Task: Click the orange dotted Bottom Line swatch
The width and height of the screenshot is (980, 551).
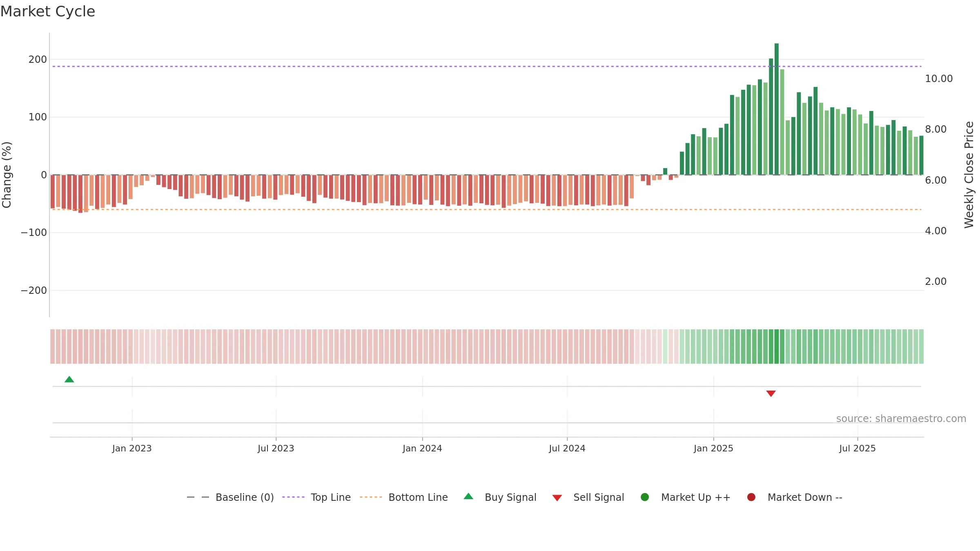Action: pyautogui.click(x=371, y=497)
